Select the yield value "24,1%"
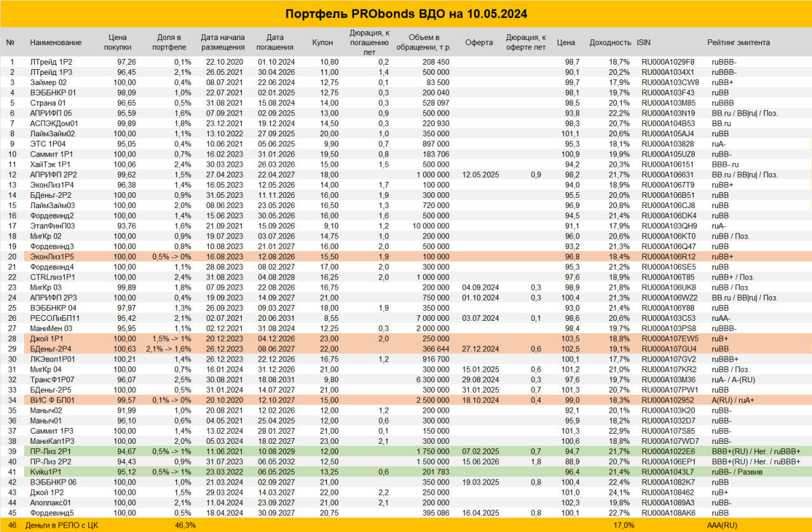This screenshot has height=532, width=812. coord(619,491)
